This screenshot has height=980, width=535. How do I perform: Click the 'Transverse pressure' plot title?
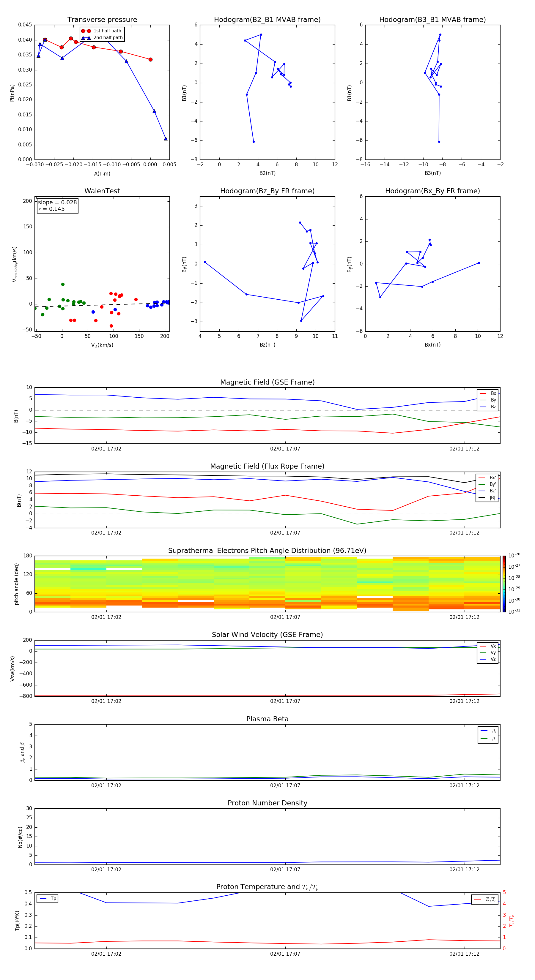[102, 20]
